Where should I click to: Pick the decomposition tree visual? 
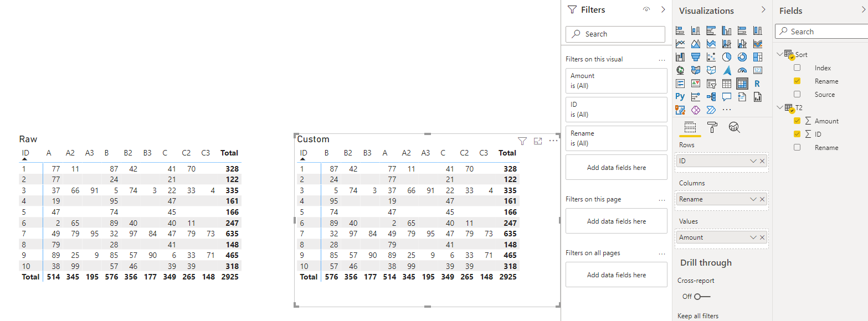tap(711, 97)
